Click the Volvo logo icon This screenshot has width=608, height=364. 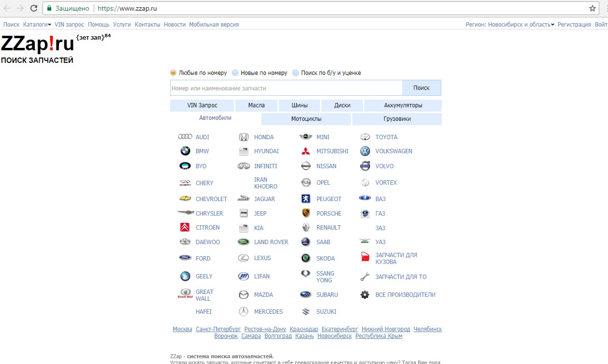point(365,166)
